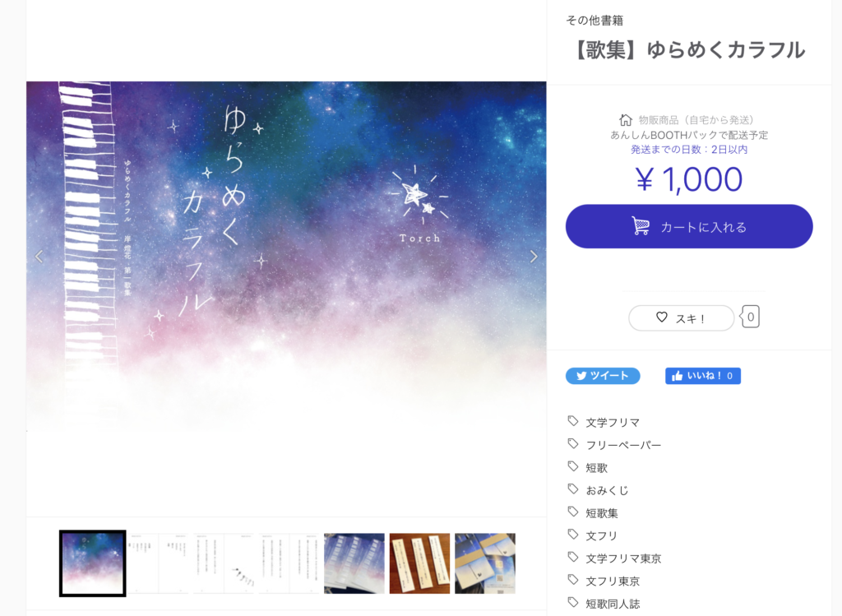This screenshot has height=616, width=842.
Task: Show the previous product image arrow
Action: tap(39, 257)
